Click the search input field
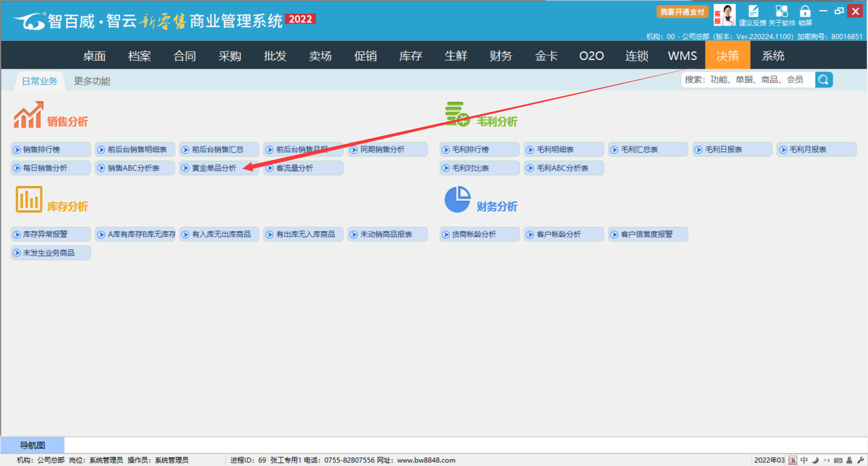 (747, 80)
